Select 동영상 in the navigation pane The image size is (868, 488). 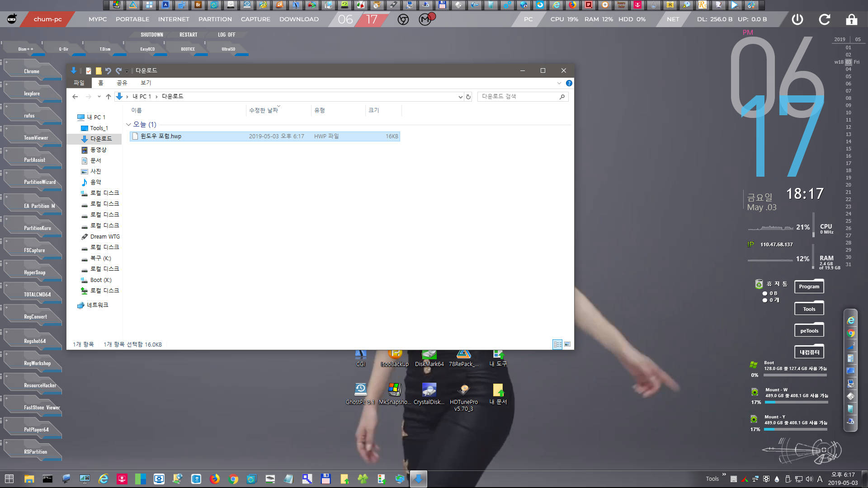tap(99, 150)
